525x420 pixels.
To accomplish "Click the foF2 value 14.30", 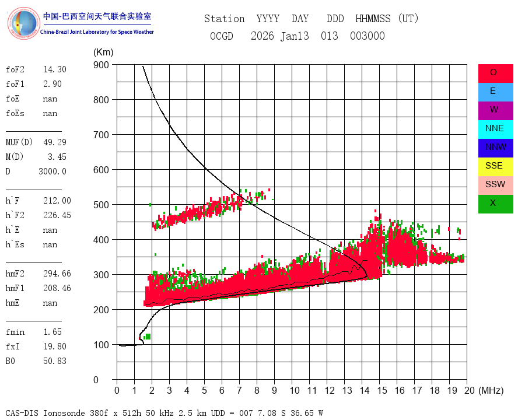I will coord(55,69).
